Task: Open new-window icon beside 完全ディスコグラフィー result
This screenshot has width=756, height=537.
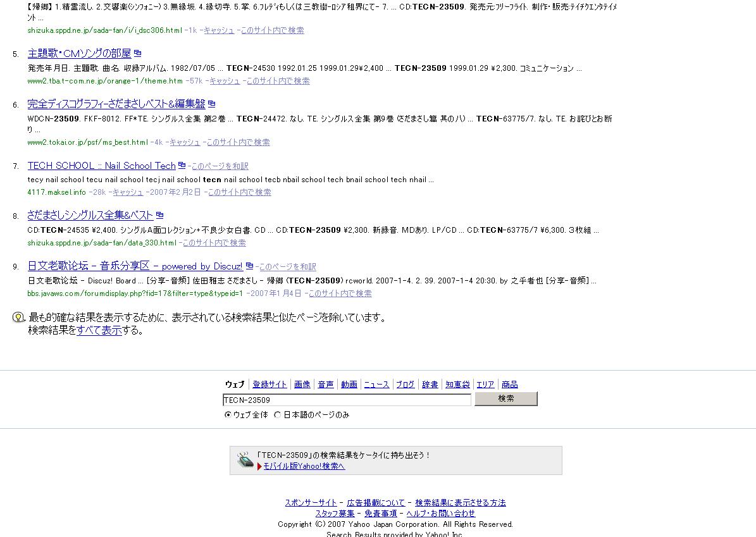Action: 212,104
